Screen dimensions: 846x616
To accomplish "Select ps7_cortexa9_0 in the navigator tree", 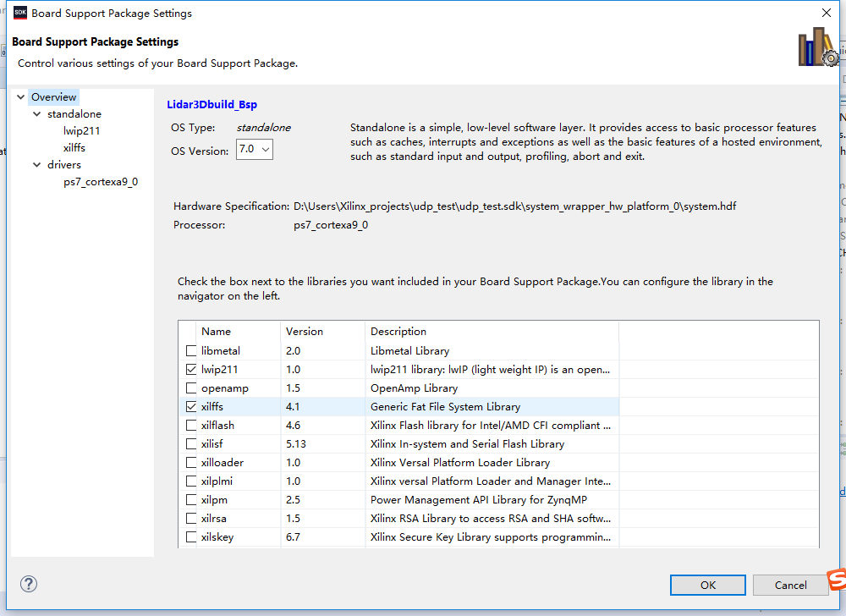I will click(100, 182).
